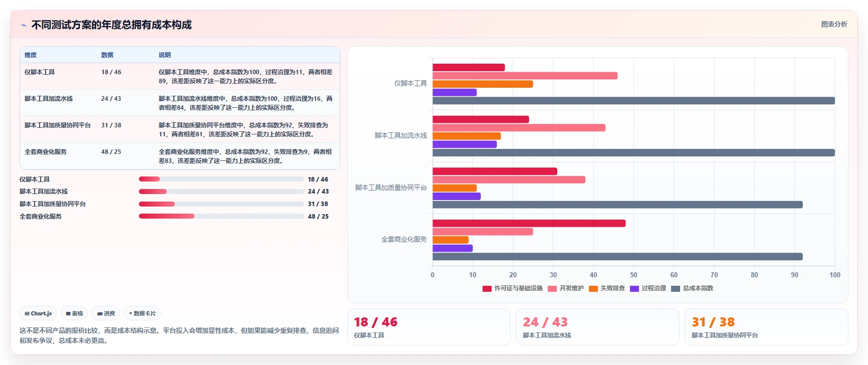868x365 pixels.
Task: Click the 全套商业化服务 description text in table
Action: point(246,156)
